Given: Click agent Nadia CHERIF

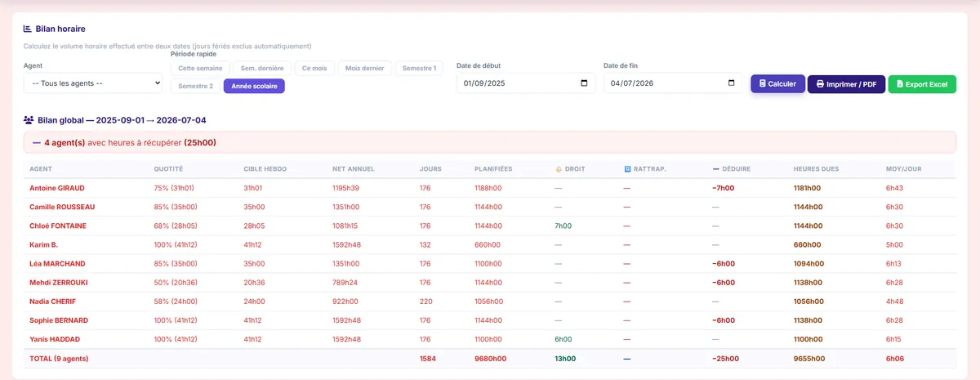Looking at the screenshot, I should click(52, 302).
